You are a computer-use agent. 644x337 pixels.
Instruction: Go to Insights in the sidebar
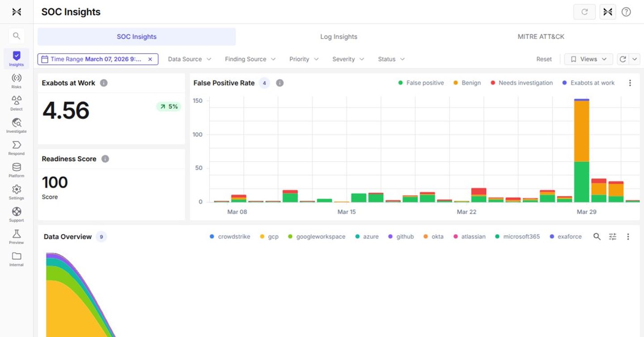17,59
